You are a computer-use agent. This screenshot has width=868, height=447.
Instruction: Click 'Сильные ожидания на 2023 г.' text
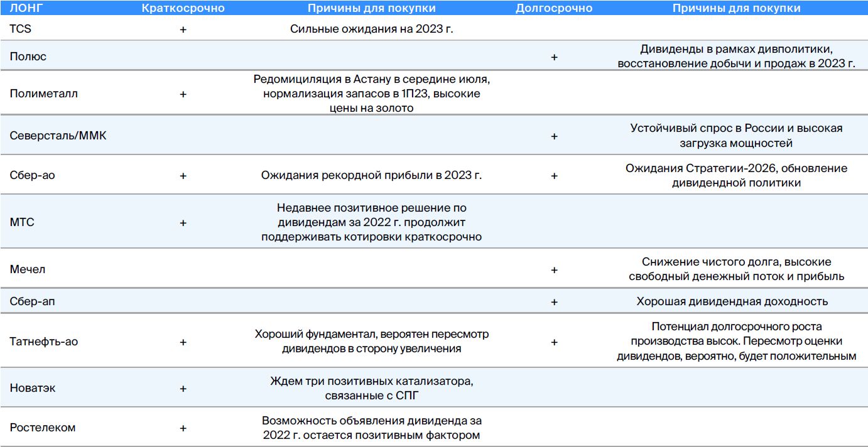[371, 29]
